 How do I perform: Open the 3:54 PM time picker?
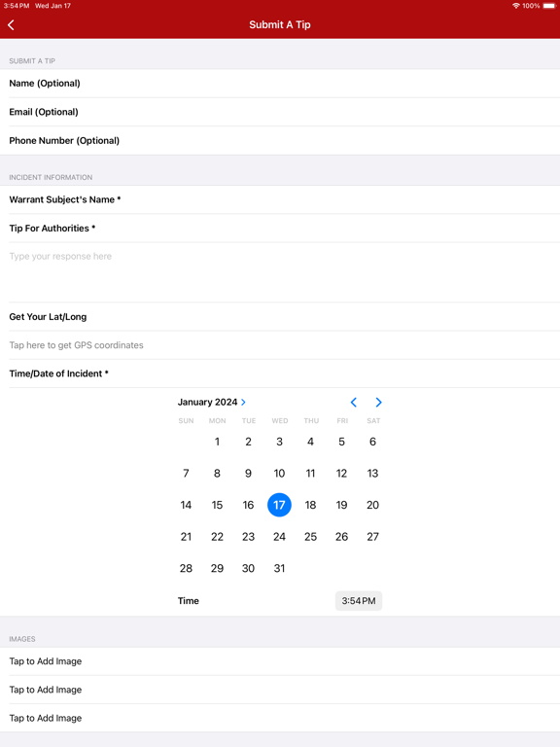point(359,601)
